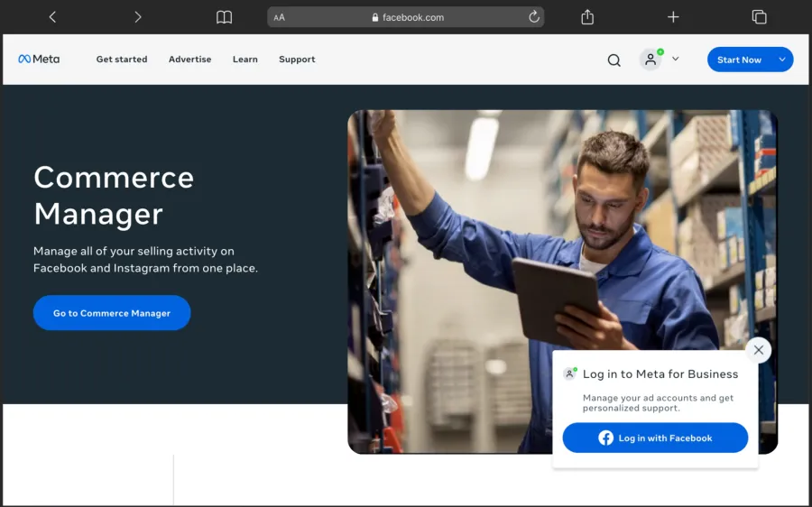Open the Learn menu
The height and width of the screenshot is (507, 812).
pyautogui.click(x=245, y=60)
